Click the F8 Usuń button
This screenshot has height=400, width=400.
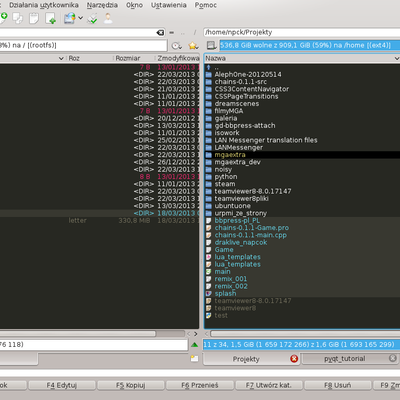point(338,385)
